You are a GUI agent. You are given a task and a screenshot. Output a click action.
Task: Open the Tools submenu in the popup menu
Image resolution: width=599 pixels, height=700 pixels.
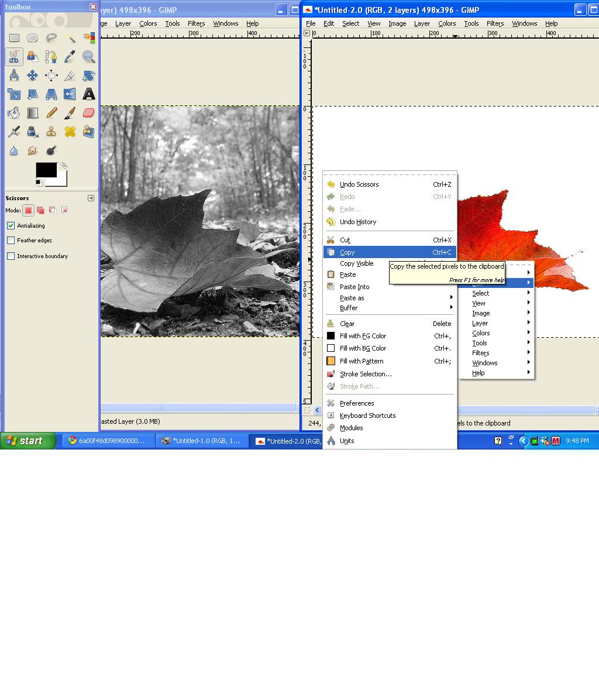[496, 344]
